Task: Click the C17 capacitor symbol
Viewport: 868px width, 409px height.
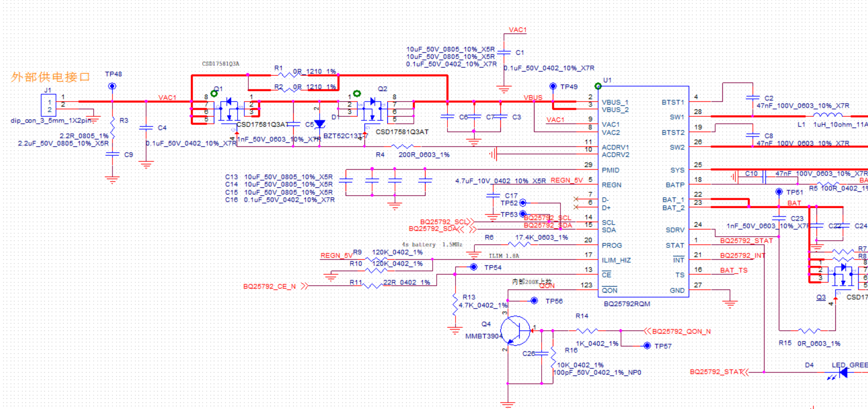Action: 493,196
